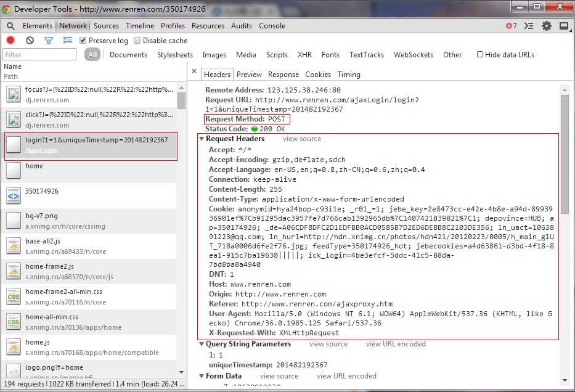The height and width of the screenshot is (392, 575).
Task: Click the JS icon of home-frame2.js
Action: 14,271
